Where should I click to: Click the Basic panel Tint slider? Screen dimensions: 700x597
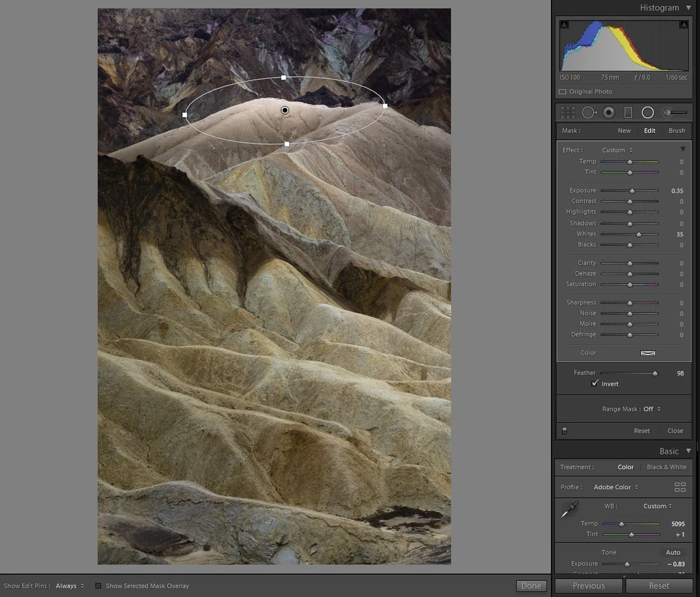click(631, 534)
